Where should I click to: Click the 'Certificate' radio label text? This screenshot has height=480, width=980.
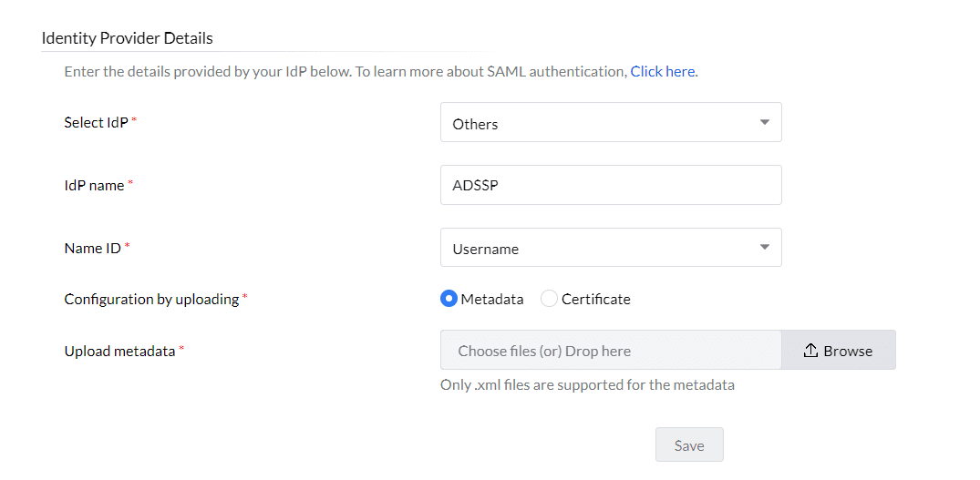click(x=595, y=299)
